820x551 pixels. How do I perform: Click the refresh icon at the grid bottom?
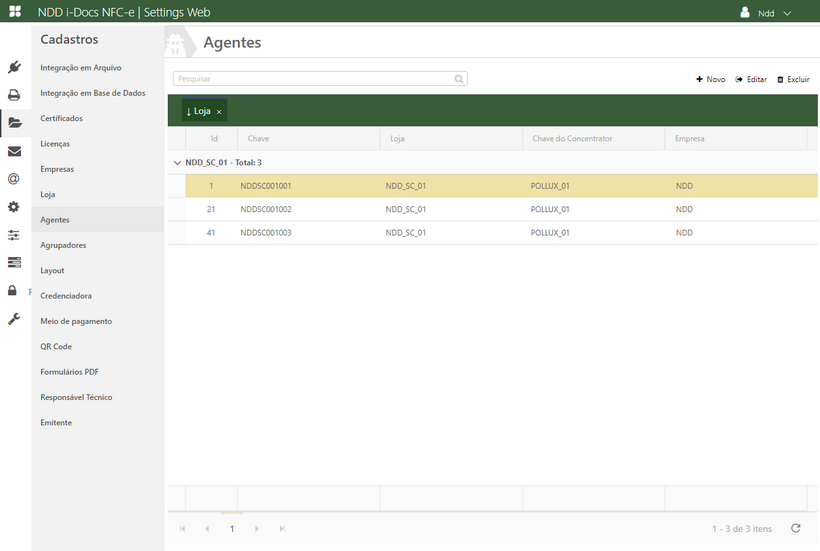pyautogui.click(x=795, y=528)
